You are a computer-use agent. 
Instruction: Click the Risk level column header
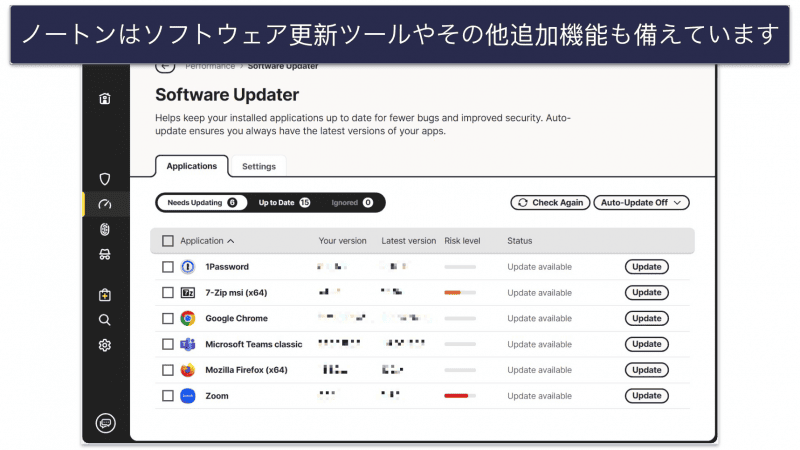[x=462, y=241]
